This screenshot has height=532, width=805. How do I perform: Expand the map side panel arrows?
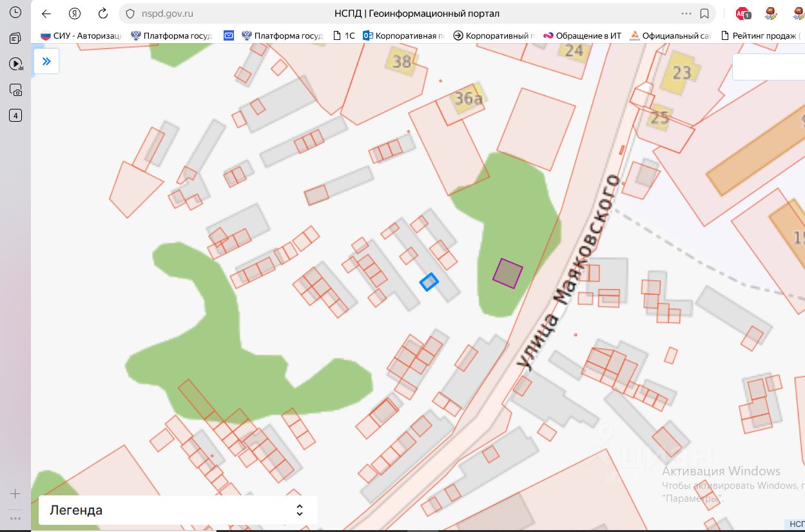click(46, 62)
